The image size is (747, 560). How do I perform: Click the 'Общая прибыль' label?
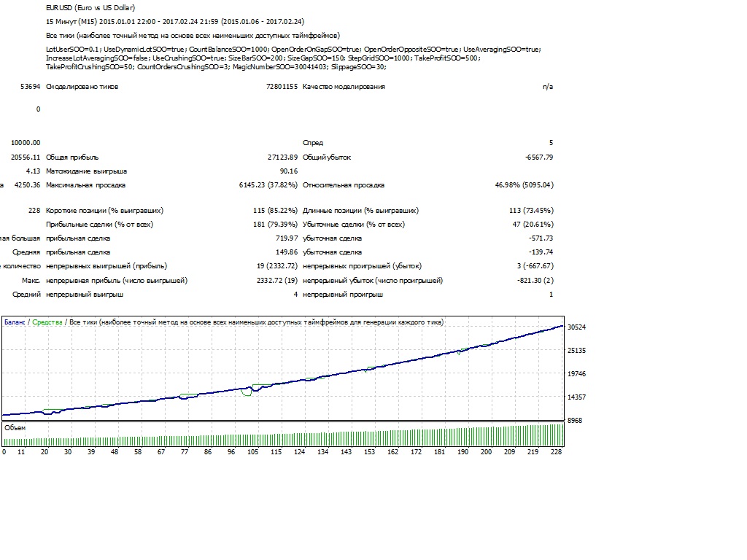72,157
